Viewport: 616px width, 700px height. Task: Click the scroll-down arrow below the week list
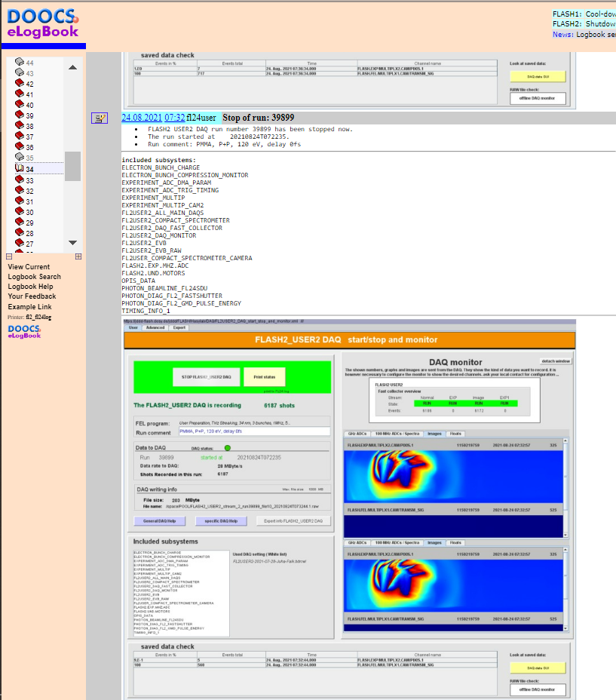[73, 242]
